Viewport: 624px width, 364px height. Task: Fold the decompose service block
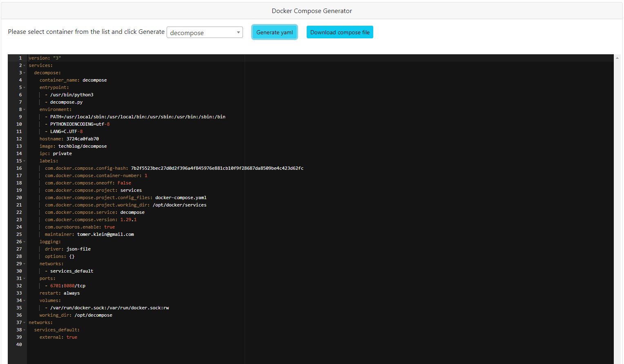click(x=24, y=72)
